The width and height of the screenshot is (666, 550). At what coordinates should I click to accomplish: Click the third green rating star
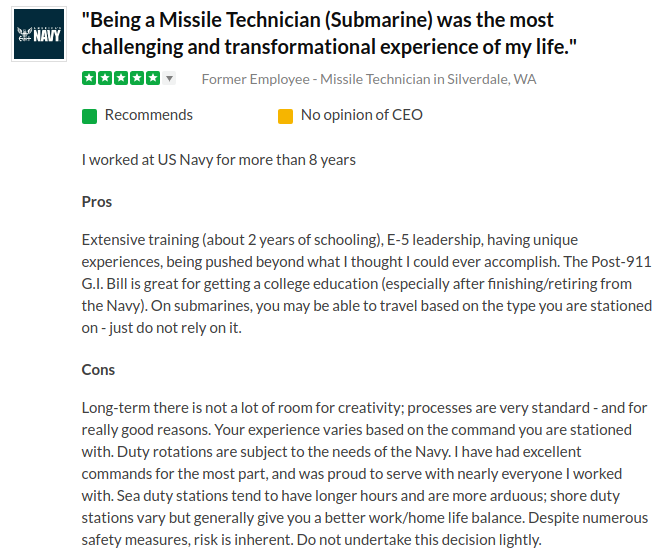click(x=120, y=78)
